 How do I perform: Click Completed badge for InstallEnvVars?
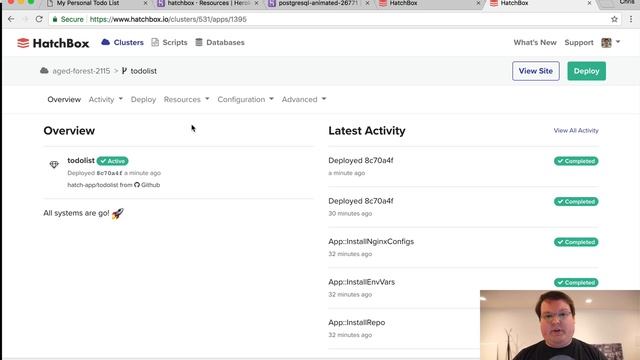click(x=576, y=282)
